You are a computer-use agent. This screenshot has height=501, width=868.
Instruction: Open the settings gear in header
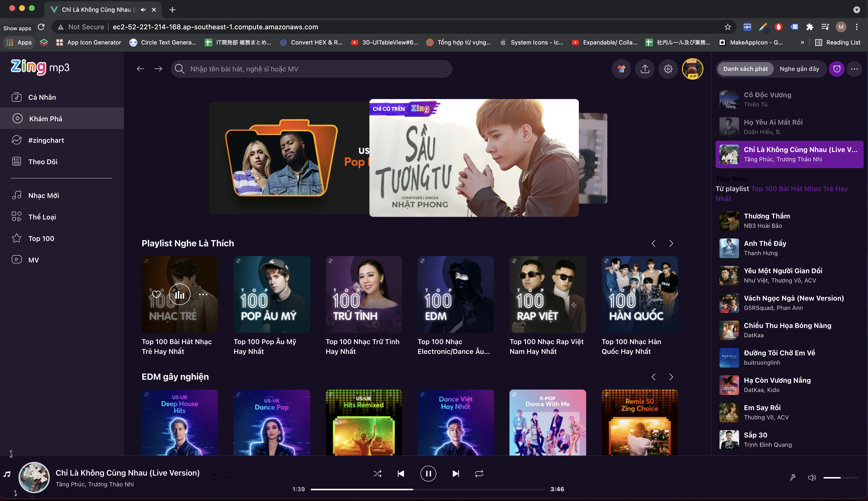(x=668, y=69)
